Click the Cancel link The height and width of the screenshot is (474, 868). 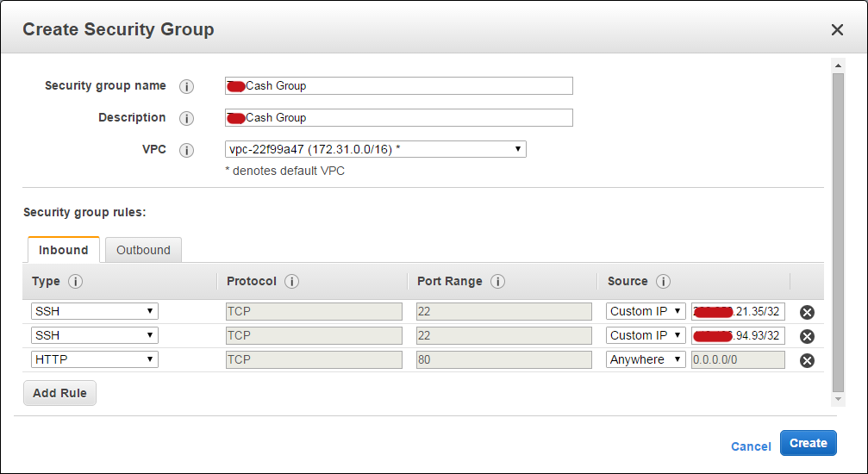pos(751,446)
